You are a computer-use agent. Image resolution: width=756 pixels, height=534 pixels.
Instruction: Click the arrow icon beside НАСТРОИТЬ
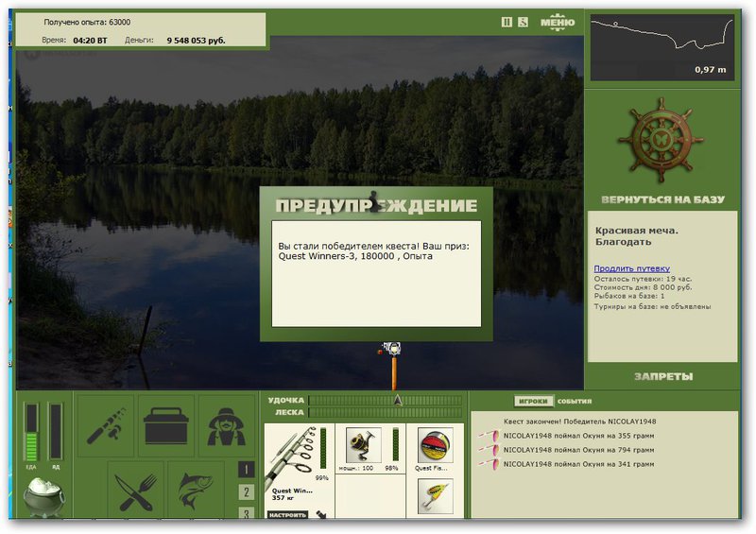321,515
